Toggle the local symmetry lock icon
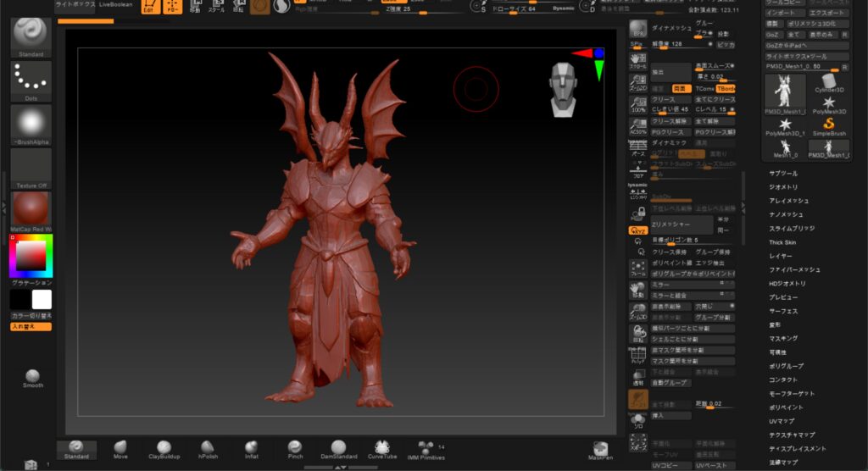Viewport: 868px width, 471px height. click(637, 213)
